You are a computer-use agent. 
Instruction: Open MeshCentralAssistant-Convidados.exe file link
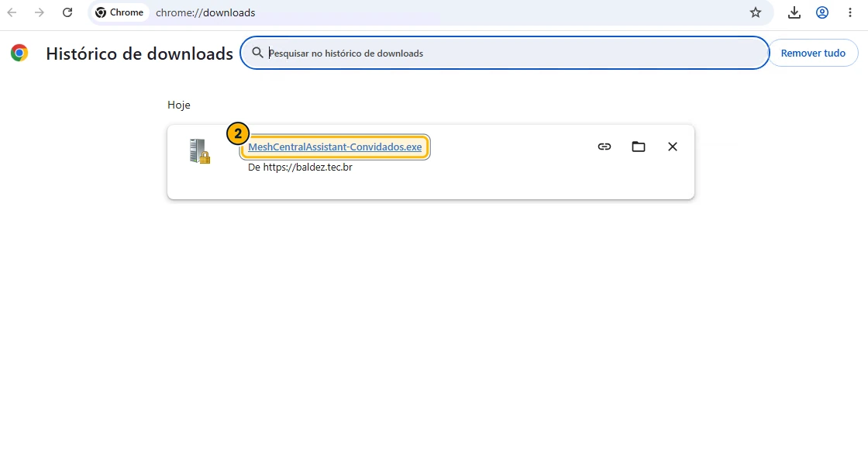[335, 147]
